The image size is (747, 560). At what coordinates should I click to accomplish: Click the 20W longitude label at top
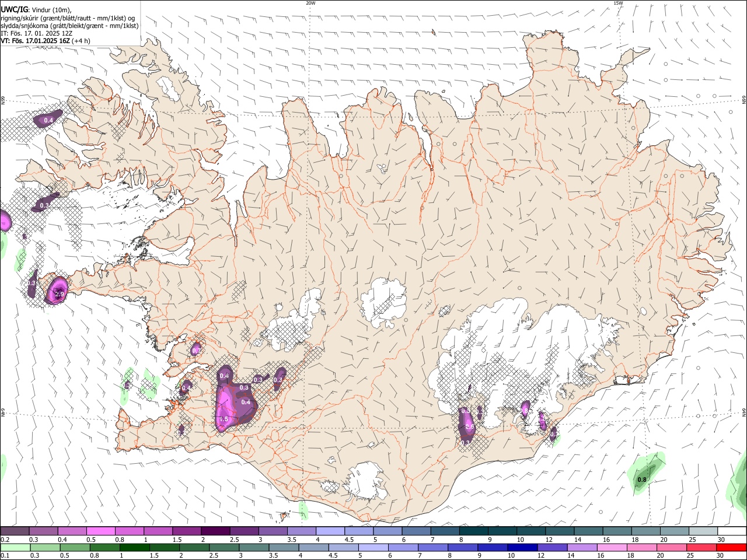(x=310, y=3)
